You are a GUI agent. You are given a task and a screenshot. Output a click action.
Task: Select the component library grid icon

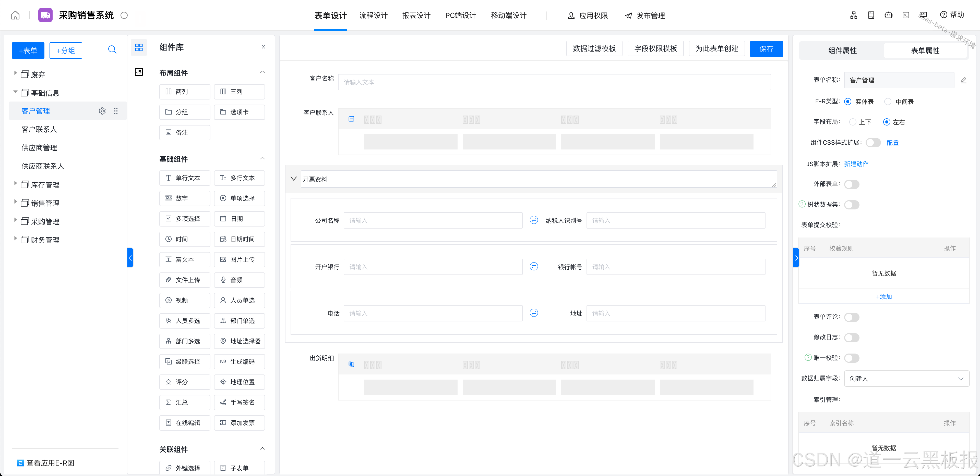tap(139, 47)
